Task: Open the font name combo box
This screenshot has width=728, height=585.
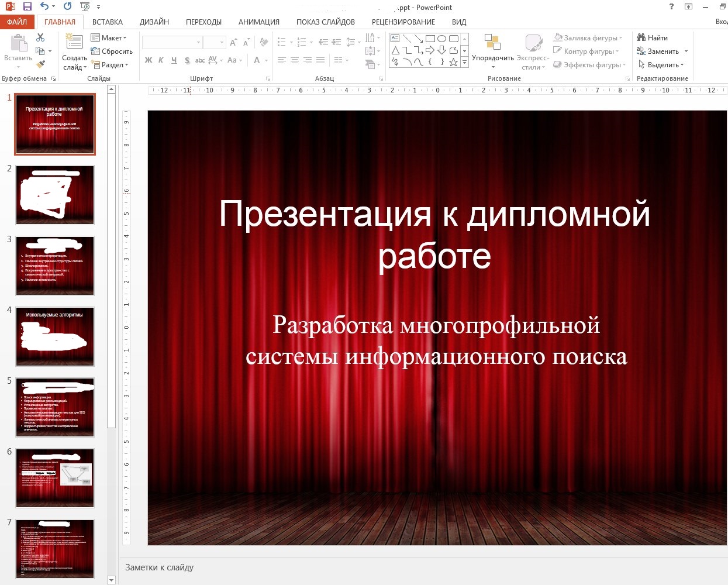Action: click(x=172, y=43)
